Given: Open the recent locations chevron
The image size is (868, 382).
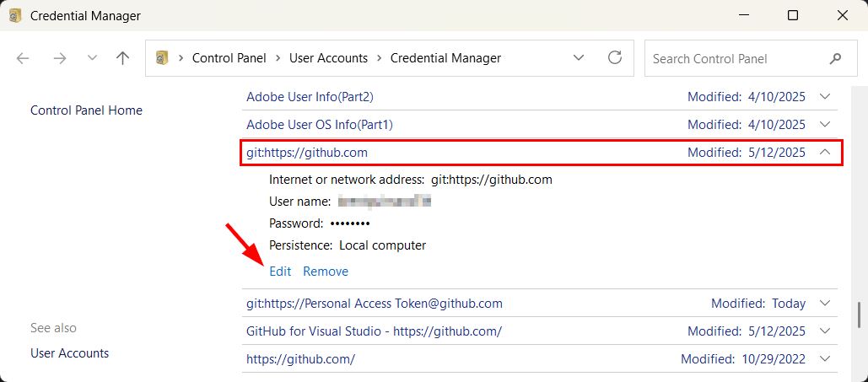Looking at the screenshot, I should point(92,58).
